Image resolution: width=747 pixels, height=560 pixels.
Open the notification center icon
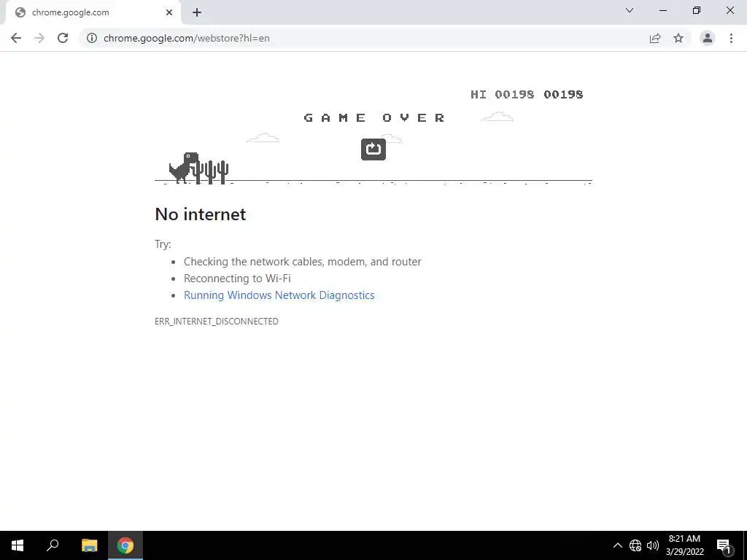point(724,545)
